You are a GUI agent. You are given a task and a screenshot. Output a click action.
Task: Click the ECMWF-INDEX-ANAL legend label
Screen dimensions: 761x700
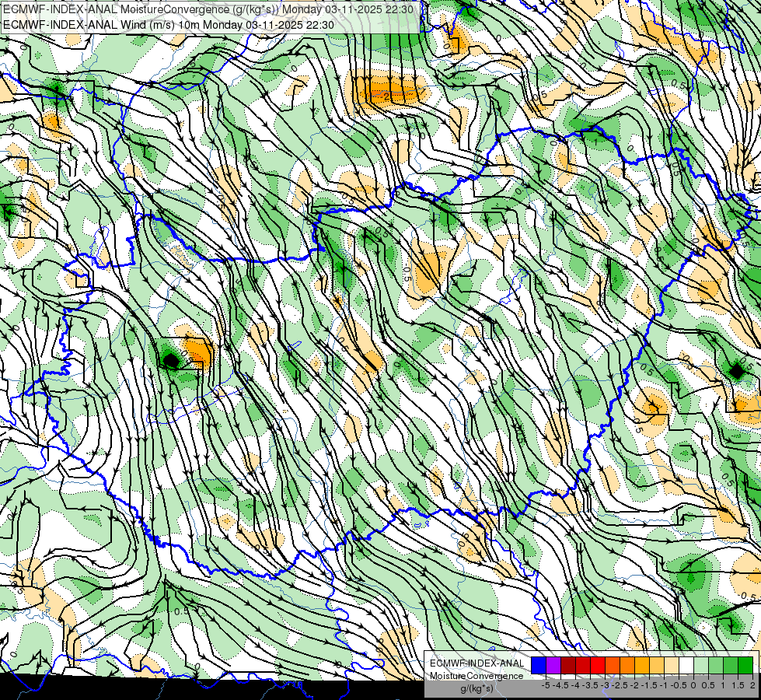pyautogui.click(x=477, y=663)
